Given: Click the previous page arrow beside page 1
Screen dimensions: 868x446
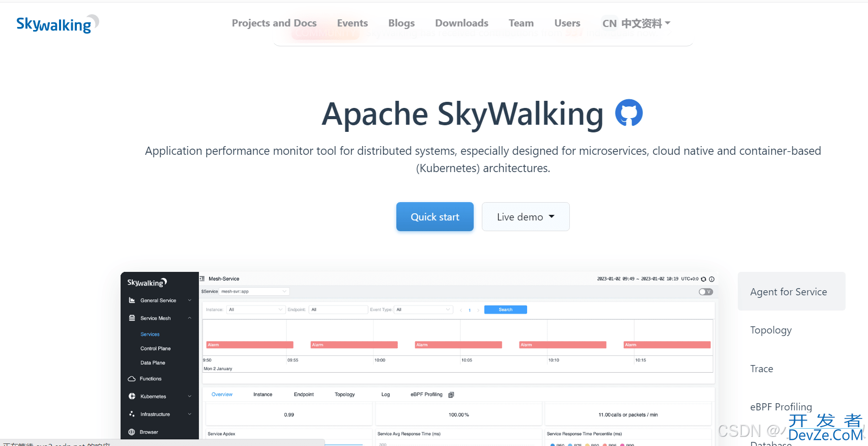Looking at the screenshot, I should (461, 310).
